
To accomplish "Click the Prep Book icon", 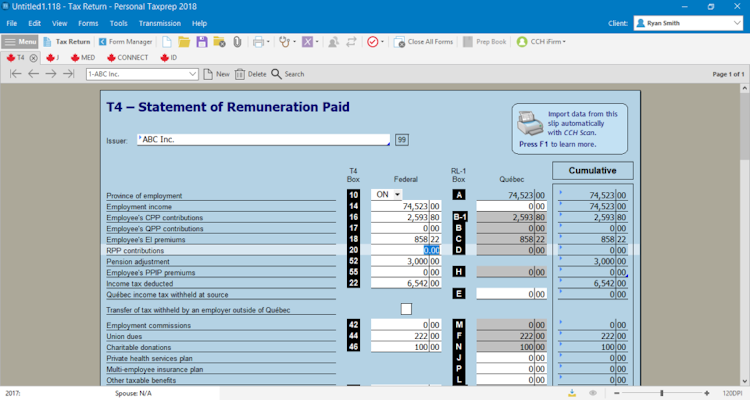I will point(468,42).
